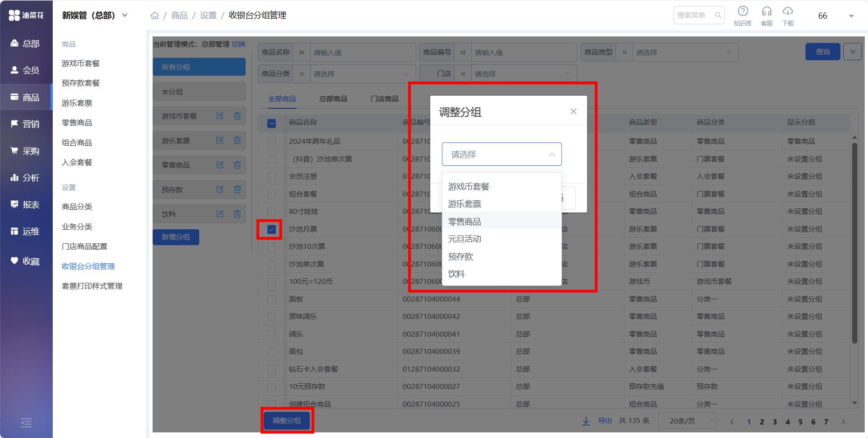
Task: Open 总部 in the main sidebar
Action: tap(26, 43)
